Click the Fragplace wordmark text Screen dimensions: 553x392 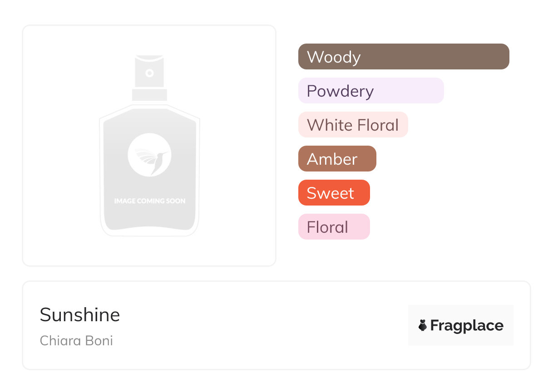click(467, 326)
